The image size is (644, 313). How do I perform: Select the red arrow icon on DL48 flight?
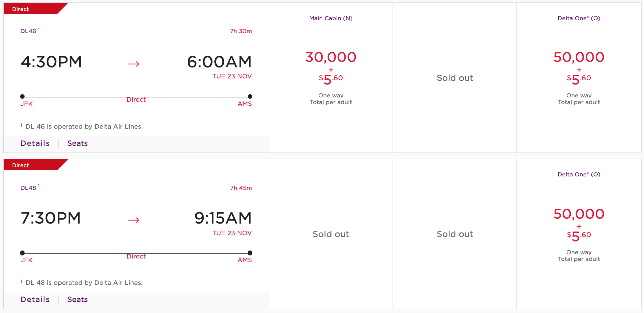(x=133, y=220)
